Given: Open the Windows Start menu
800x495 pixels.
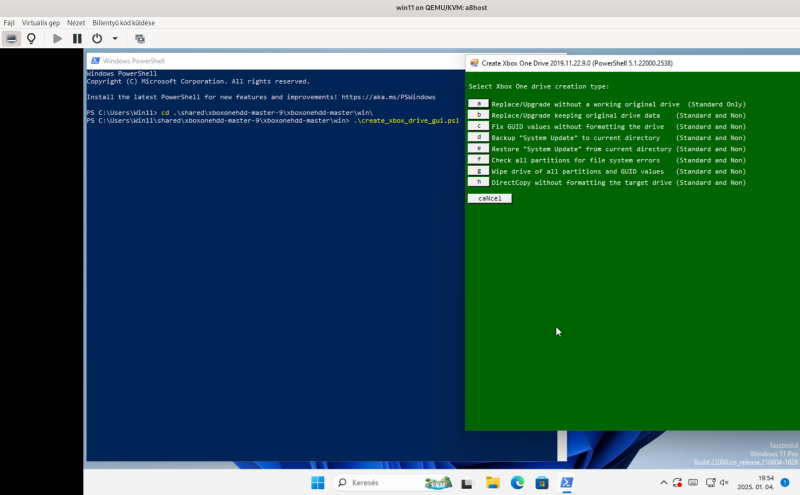Looking at the screenshot, I should (317, 482).
